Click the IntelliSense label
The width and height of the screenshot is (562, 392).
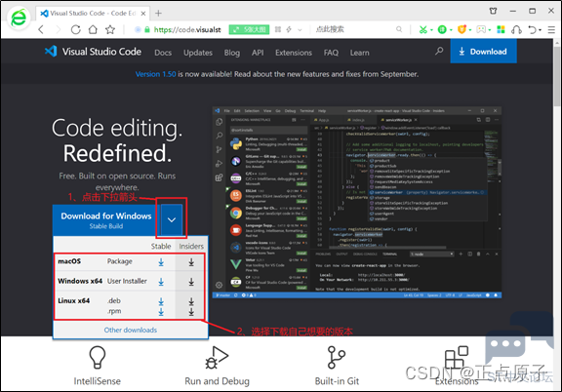click(98, 381)
